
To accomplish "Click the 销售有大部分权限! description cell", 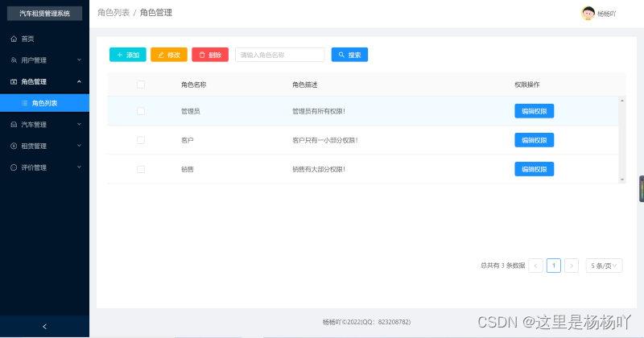I will pos(319,169).
